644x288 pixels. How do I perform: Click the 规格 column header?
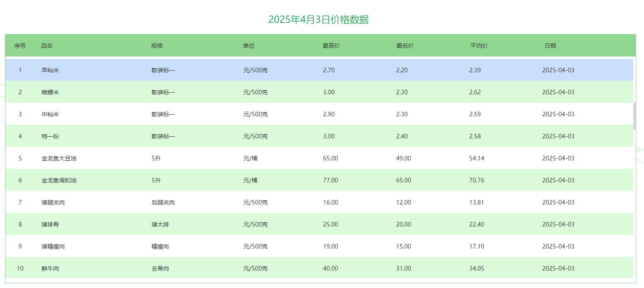click(157, 46)
